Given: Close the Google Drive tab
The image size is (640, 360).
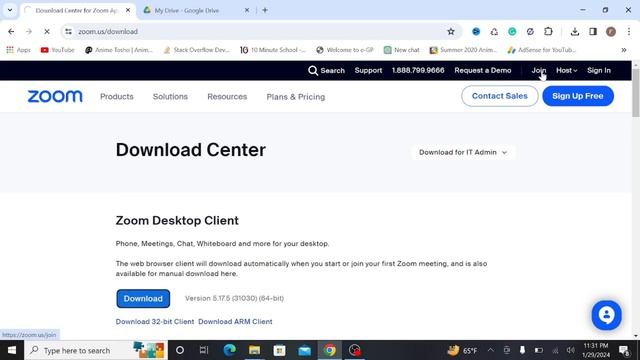Looking at the screenshot, I should point(247,10).
